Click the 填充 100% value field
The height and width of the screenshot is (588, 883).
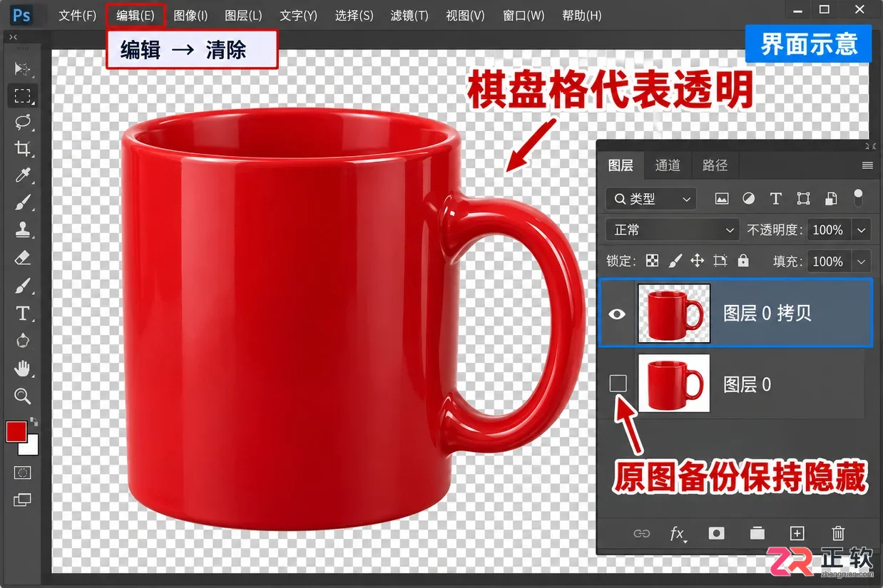tap(828, 262)
